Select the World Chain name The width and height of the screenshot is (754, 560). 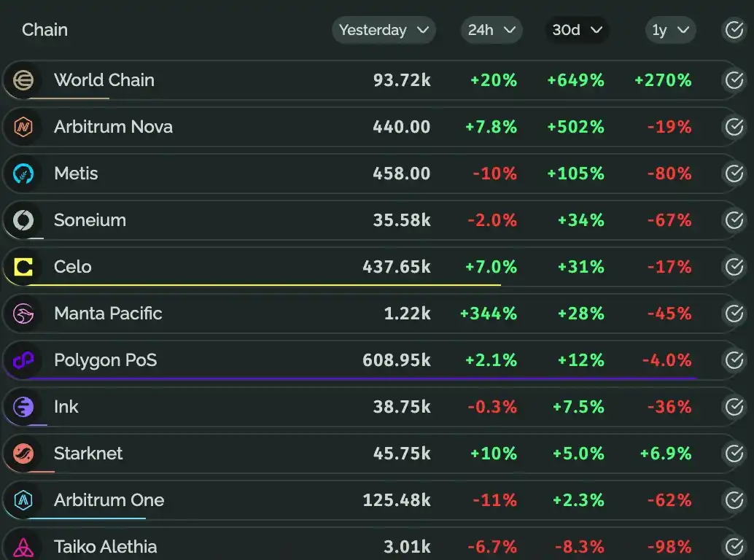pos(104,79)
